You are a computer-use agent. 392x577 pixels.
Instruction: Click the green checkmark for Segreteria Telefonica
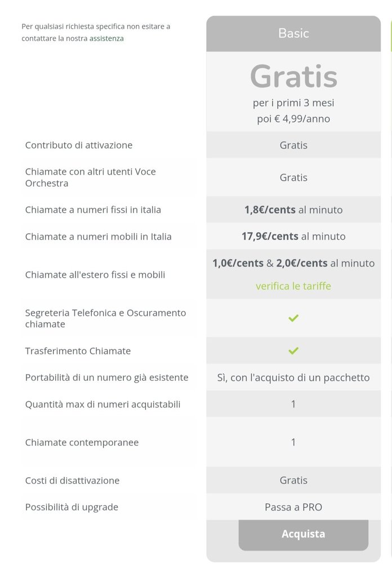[293, 318]
